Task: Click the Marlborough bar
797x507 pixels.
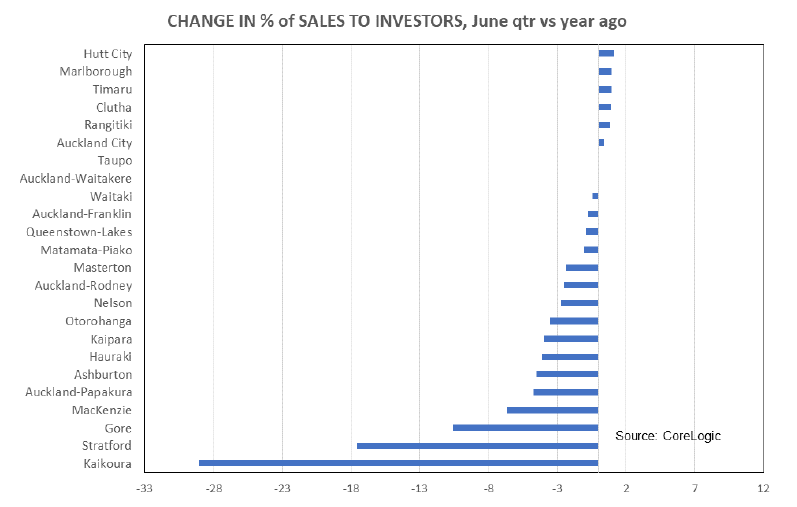Action: coord(605,71)
